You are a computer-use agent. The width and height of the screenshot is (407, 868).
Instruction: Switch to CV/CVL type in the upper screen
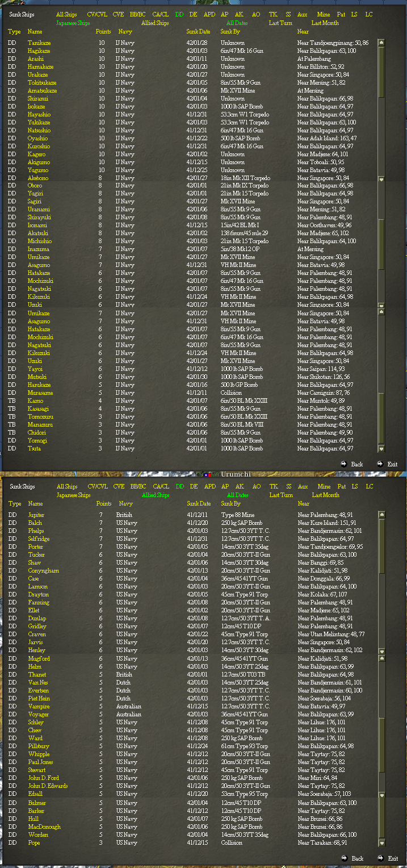[x=97, y=14]
